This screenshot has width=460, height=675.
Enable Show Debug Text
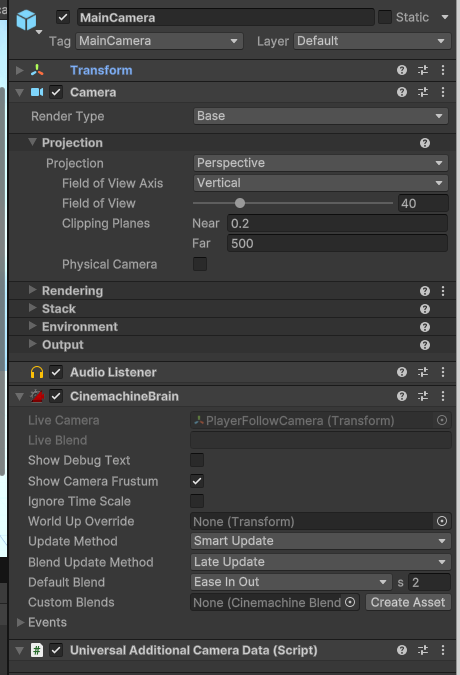pos(197,460)
